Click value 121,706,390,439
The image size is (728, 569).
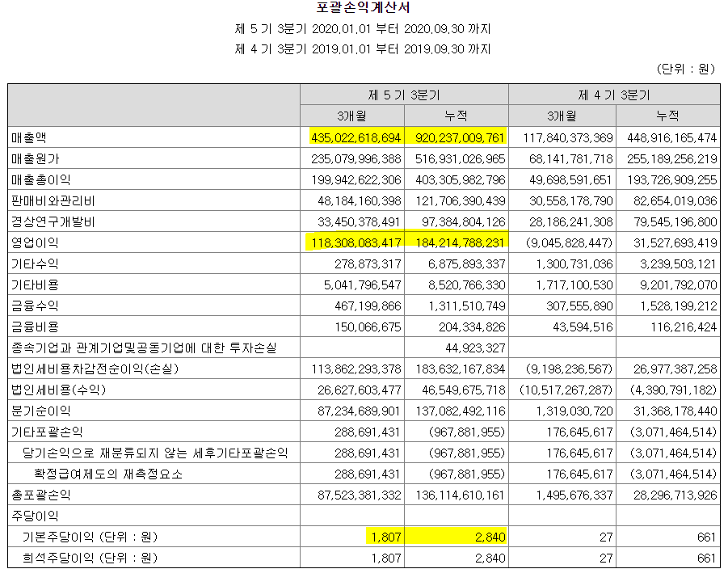[x=460, y=200]
